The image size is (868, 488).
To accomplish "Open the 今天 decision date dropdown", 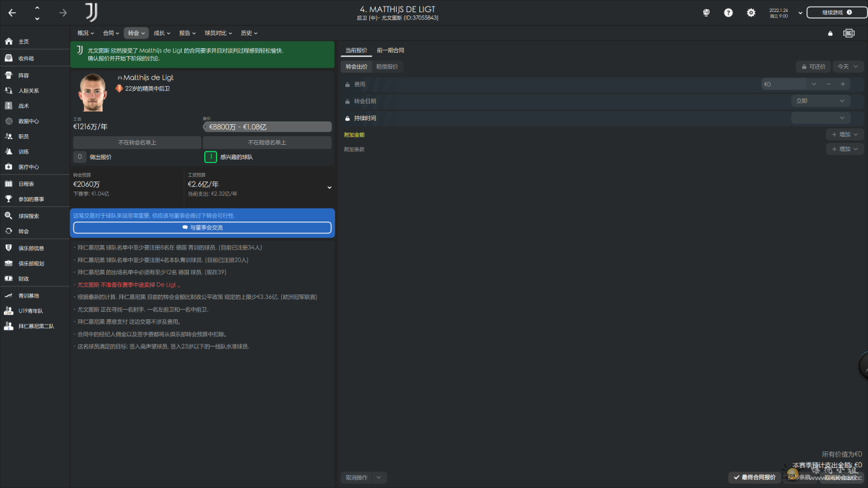I will pos(848,67).
